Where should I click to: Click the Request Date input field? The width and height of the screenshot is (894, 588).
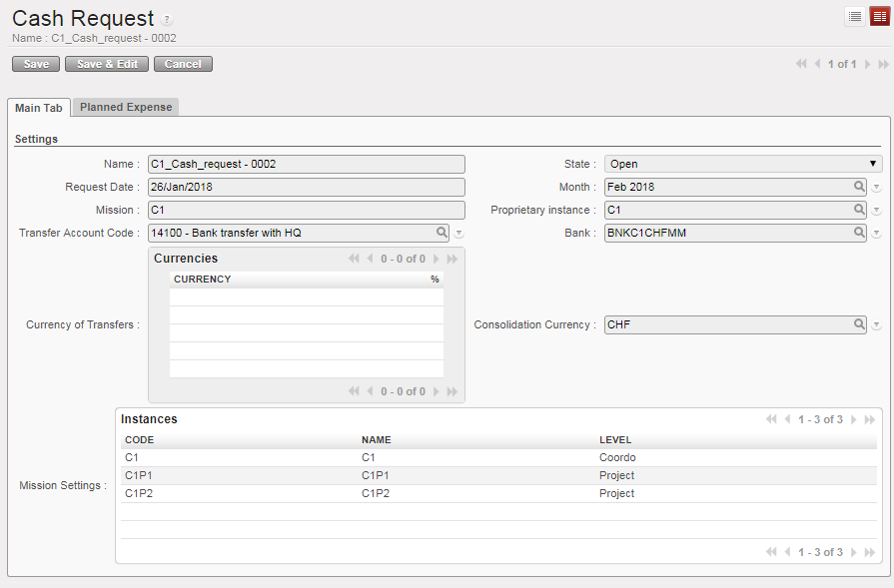306,187
